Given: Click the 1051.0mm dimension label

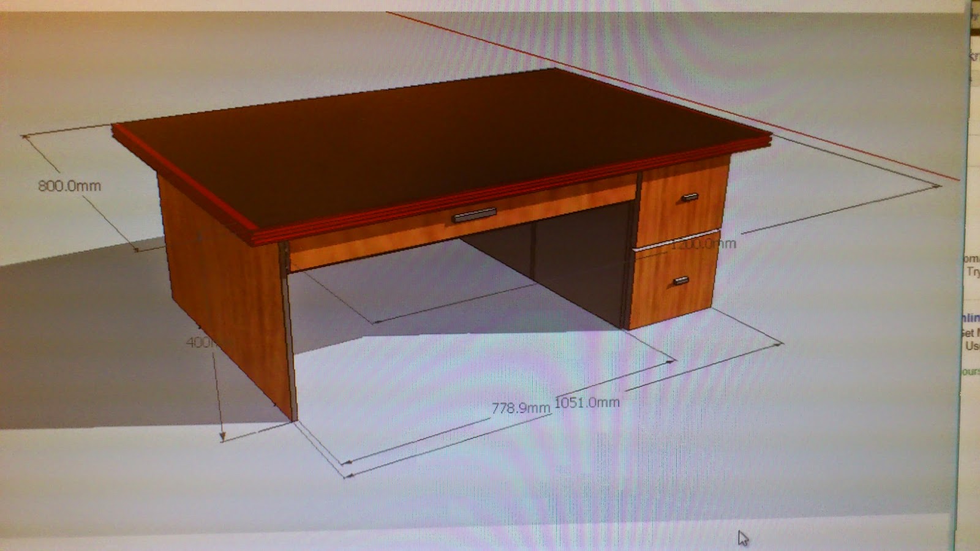Looking at the screenshot, I should 586,402.
